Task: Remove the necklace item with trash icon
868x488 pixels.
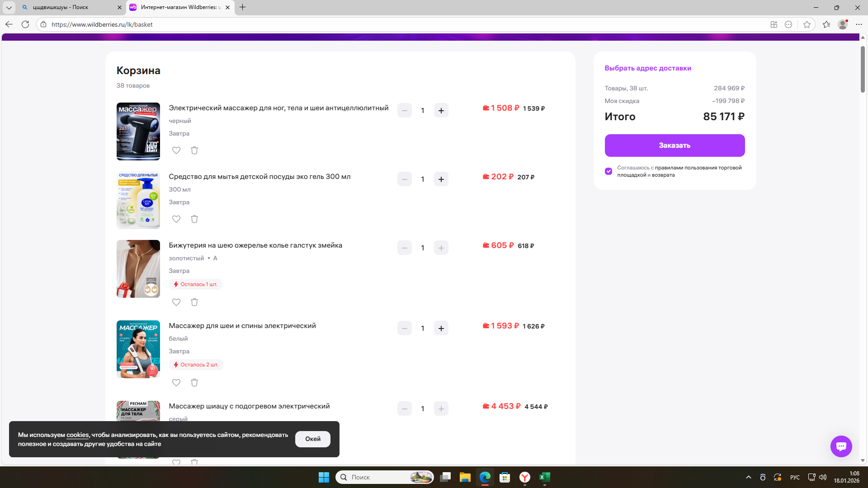Action: 194,302
